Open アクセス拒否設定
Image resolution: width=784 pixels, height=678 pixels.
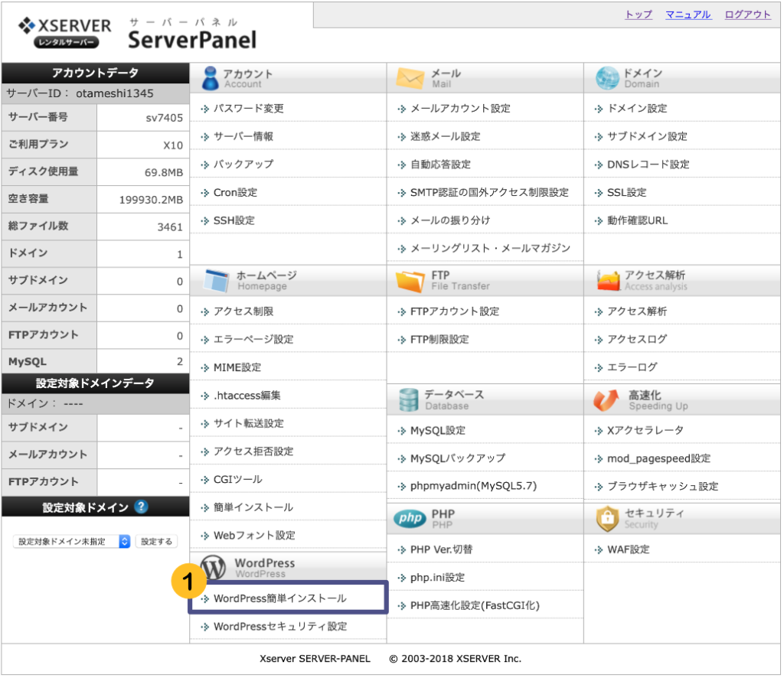pos(253,451)
